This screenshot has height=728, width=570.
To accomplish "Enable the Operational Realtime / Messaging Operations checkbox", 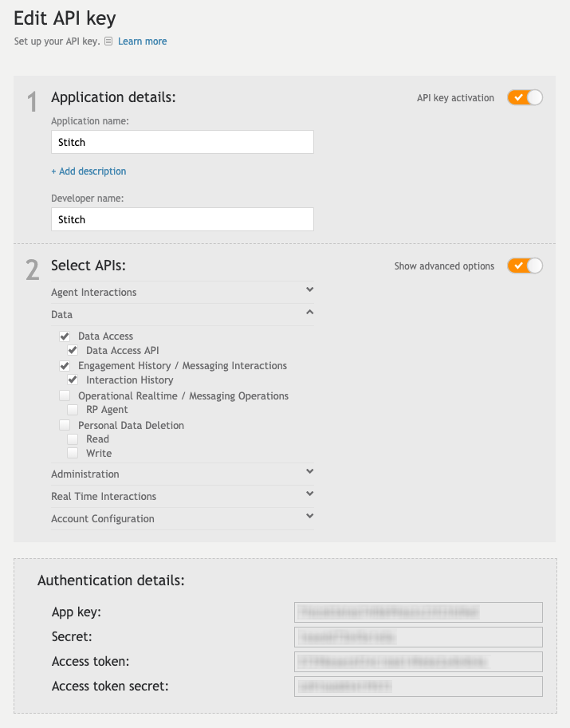I will point(65,395).
